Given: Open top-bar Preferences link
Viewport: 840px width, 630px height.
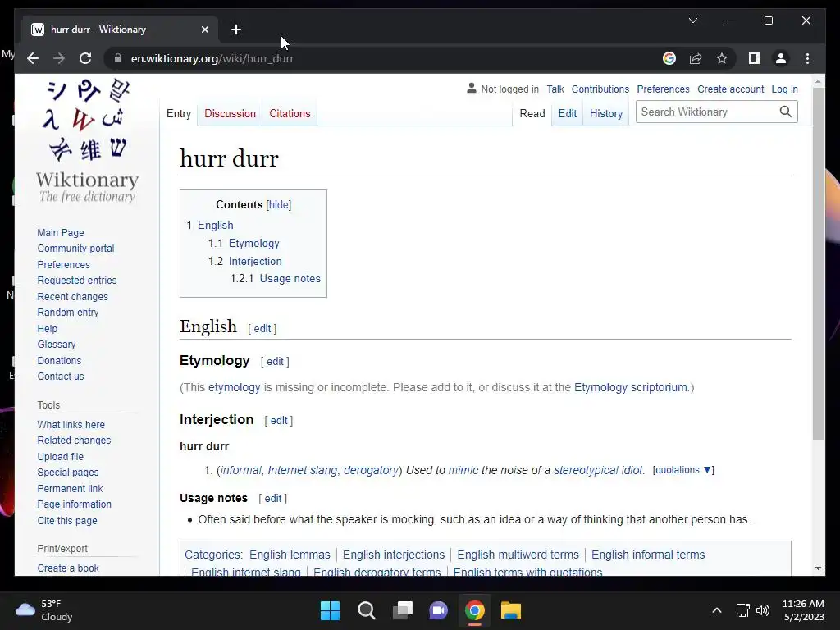Looking at the screenshot, I should click(663, 89).
